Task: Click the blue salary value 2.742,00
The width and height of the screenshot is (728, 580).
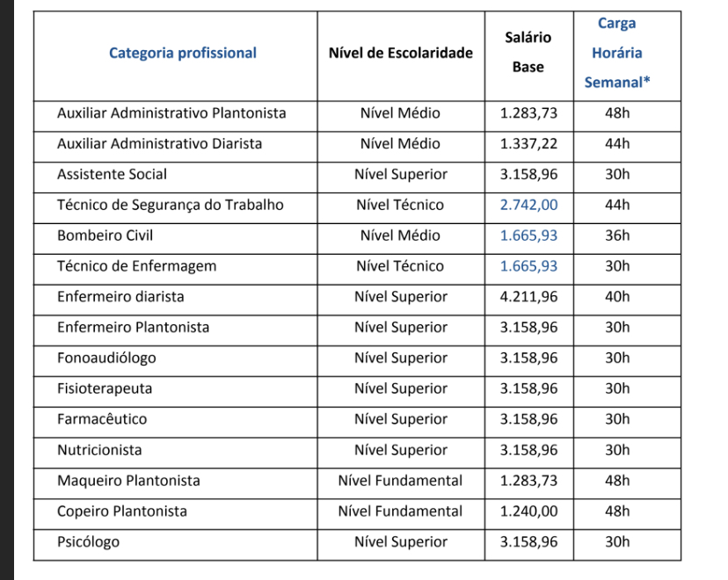Action: 528,205
